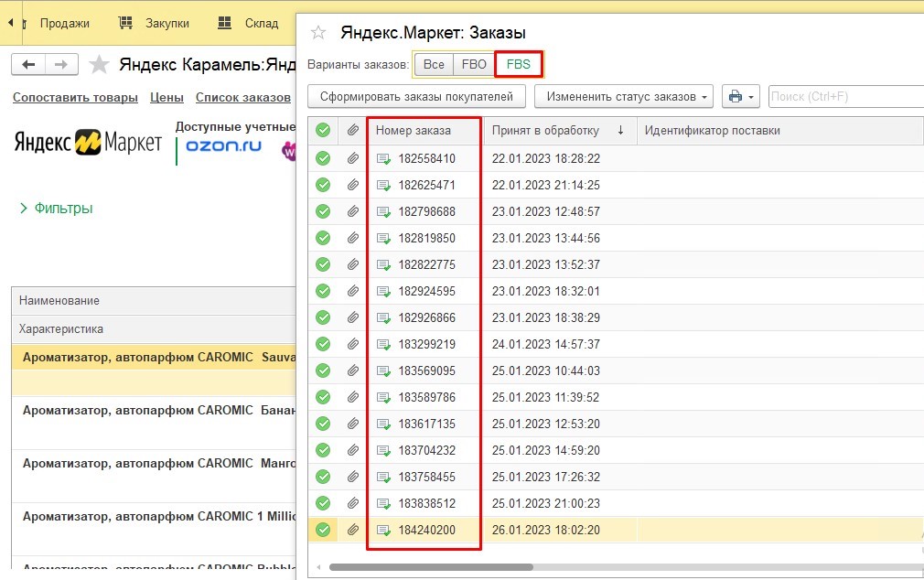Viewport: 924px width, 580px height.
Task: Open the Склад section
Action: pos(248,23)
